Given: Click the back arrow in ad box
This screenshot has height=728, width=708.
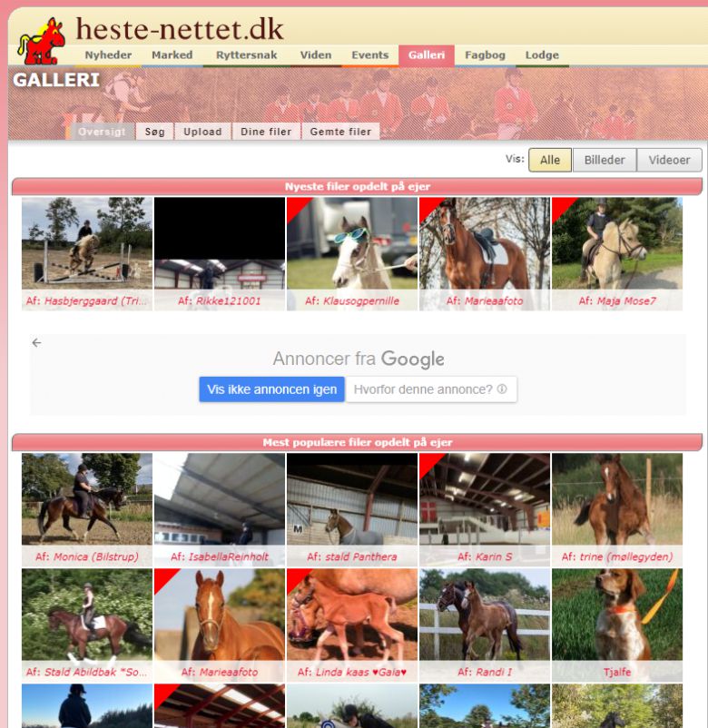Looking at the screenshot, I should pyautogui.click(x=36, y=343).
